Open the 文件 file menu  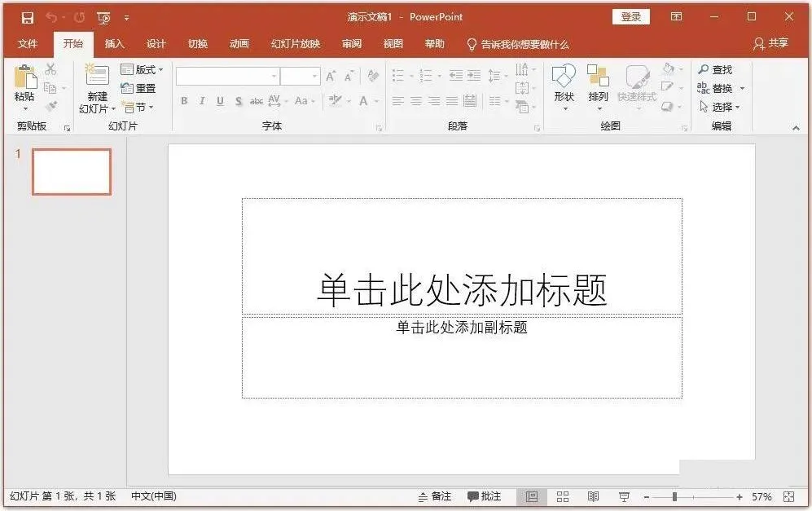(28, 44)
